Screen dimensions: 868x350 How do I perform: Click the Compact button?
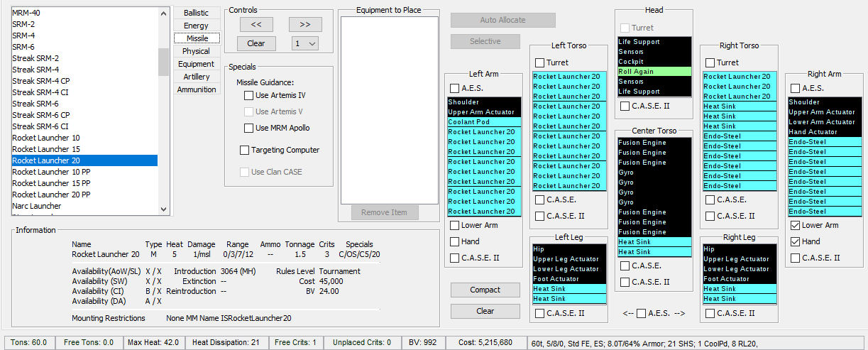pos(485,290)
